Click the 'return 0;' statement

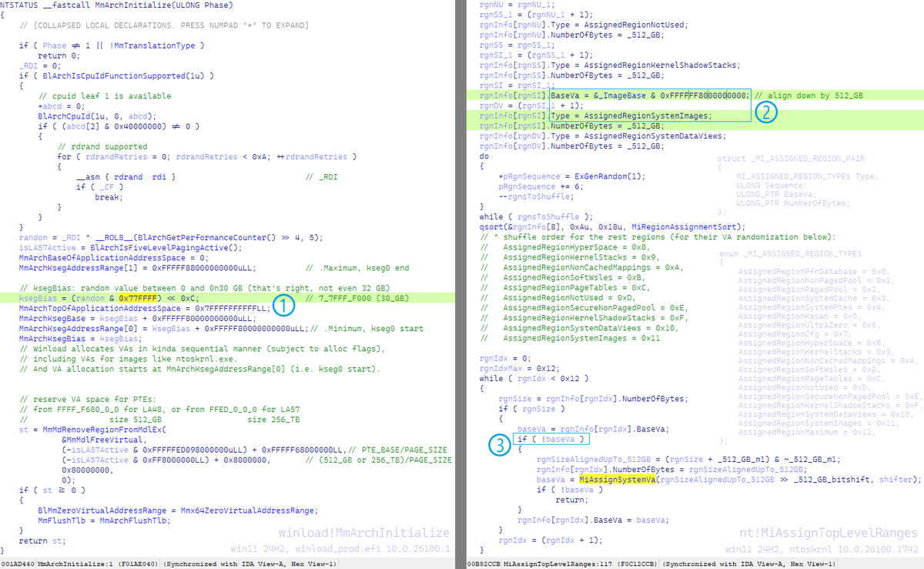(59, 55)
